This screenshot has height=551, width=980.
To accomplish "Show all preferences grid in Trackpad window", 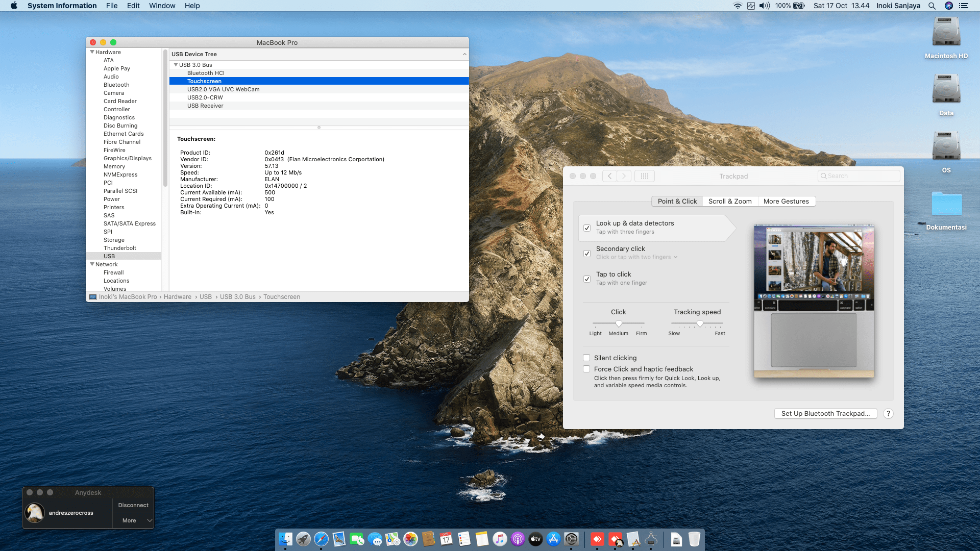I will click(x=645, y=176).
